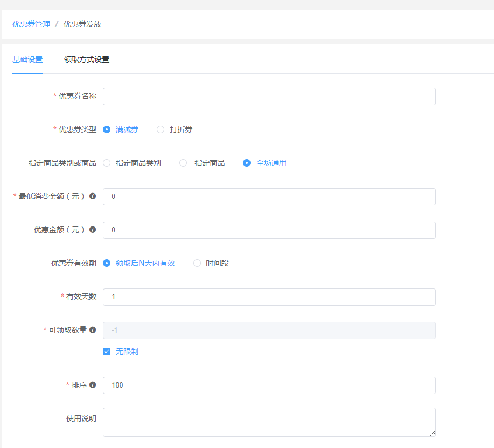The image size is (494, 448).
Task: Click the 优惠券发放 breadcrumb text
Action: 82,24
